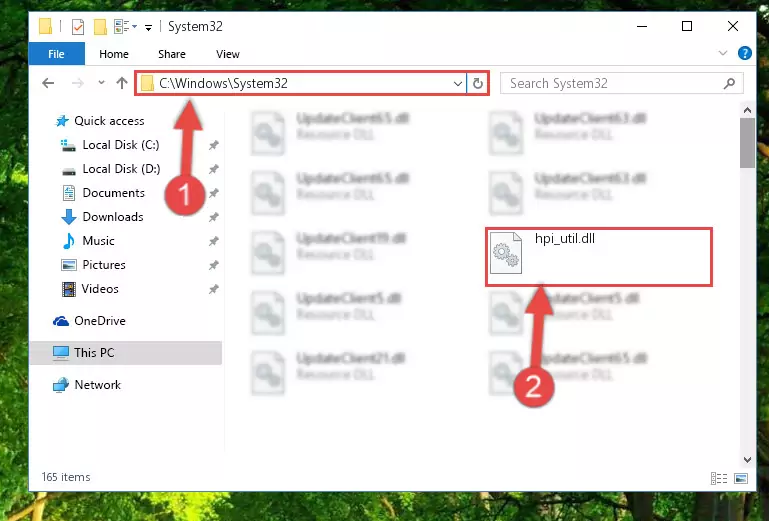Go up one folder level with up arrow

122,83
